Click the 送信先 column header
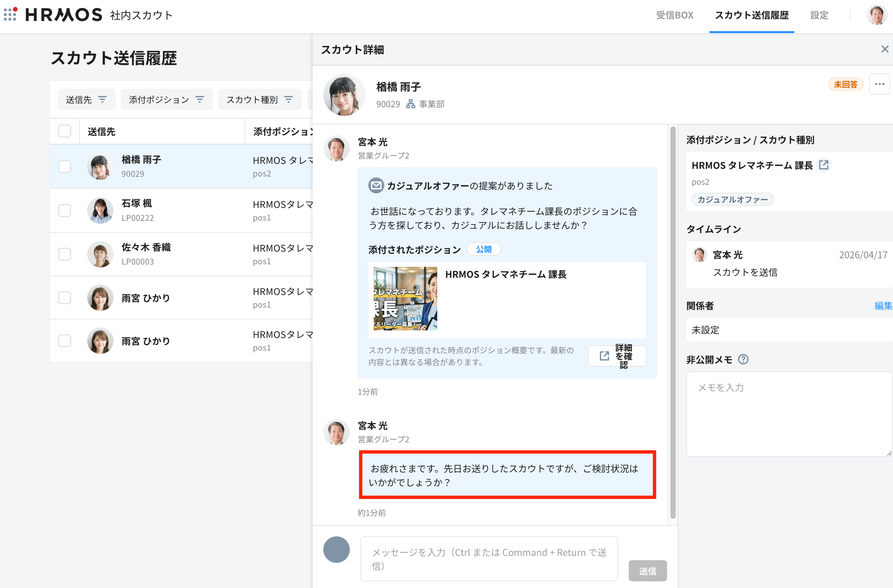The height and width of the screenshot is (588, 893). (x=101, y=132)
